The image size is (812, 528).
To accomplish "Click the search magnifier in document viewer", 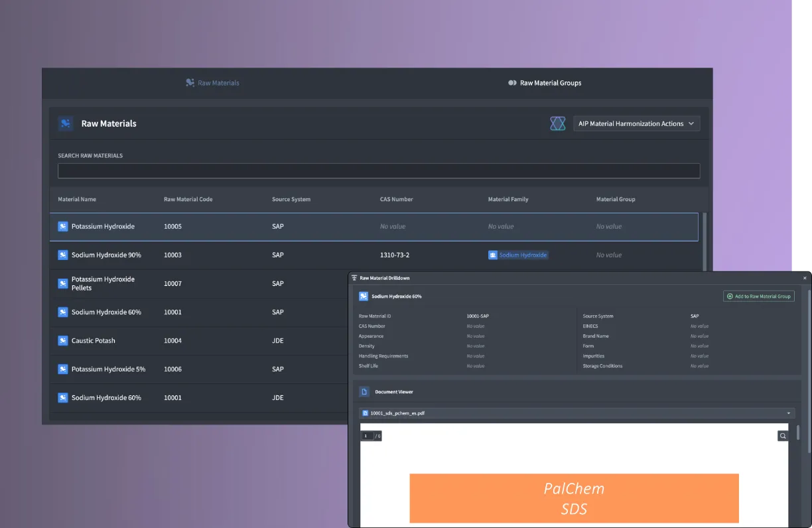I will pyautogui.click(x=783, y=436).
